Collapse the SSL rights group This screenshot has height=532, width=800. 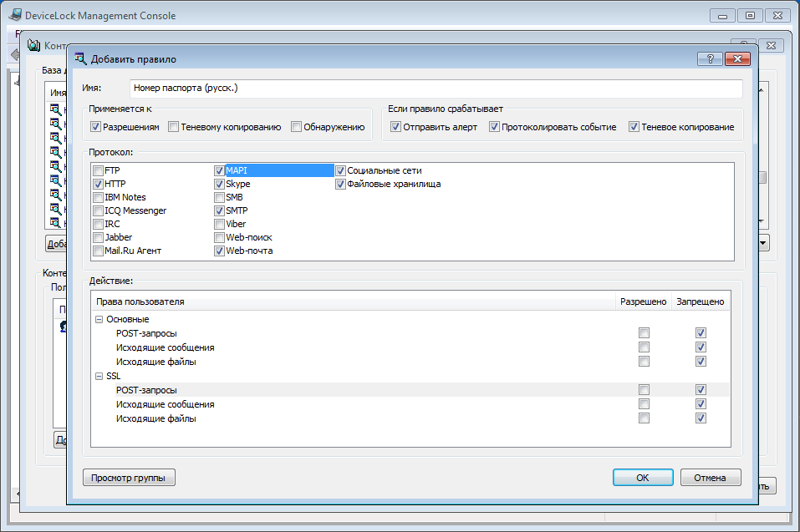[99, 376]
